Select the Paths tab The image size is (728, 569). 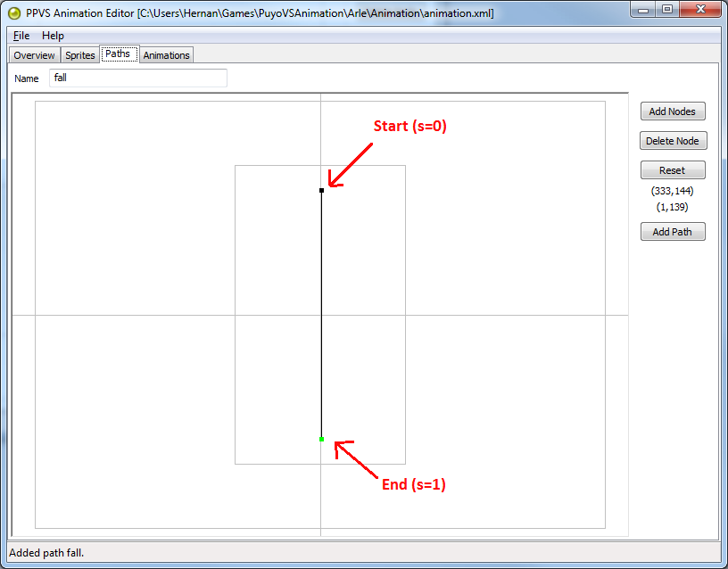click(118, 54)
